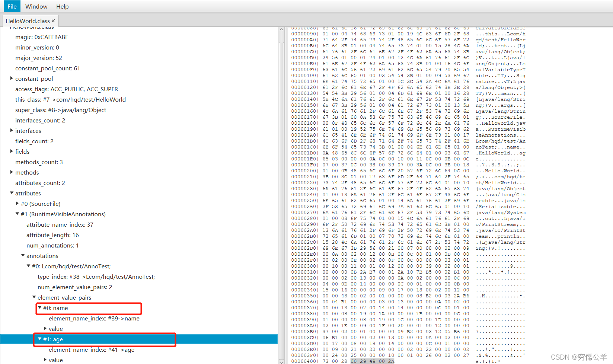613x364 pixels.
Task: Open the File menu
Action: 12,6
